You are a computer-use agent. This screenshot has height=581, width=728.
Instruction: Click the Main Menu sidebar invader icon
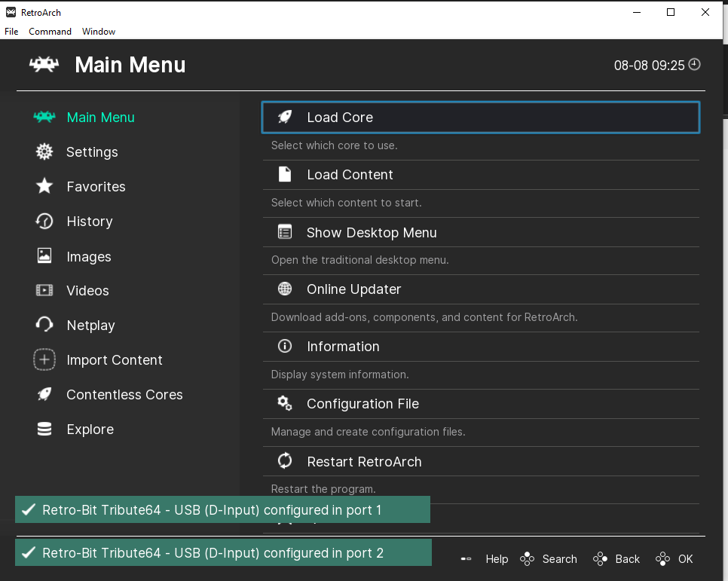pyautogui.click(x=44, y=117)
